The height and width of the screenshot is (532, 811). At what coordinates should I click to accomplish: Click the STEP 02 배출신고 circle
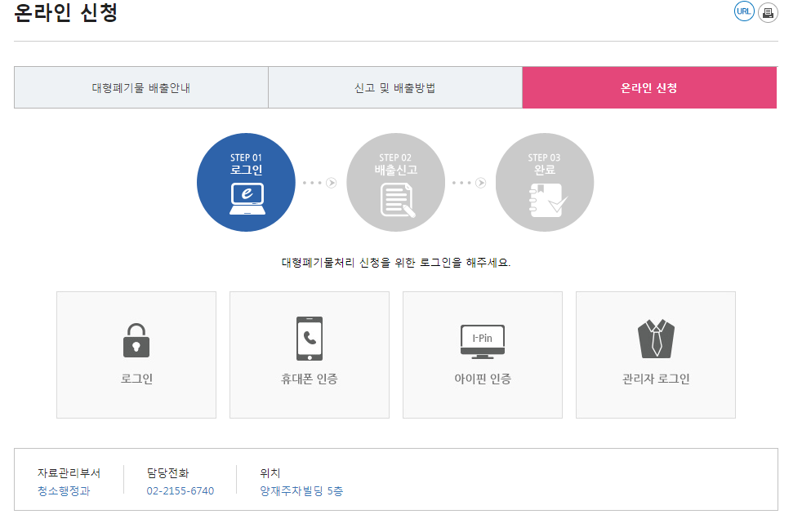pos(395,182)
